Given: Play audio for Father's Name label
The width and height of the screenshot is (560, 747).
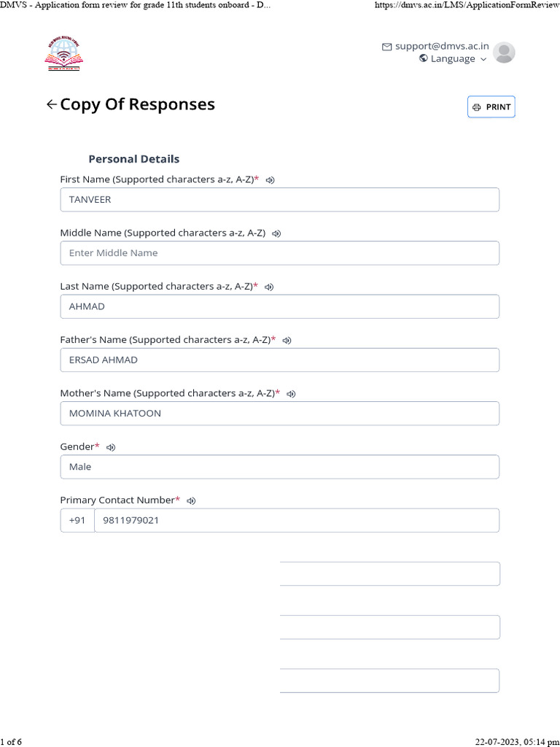Looking at the screenshot, I should [x=287, y=340].
